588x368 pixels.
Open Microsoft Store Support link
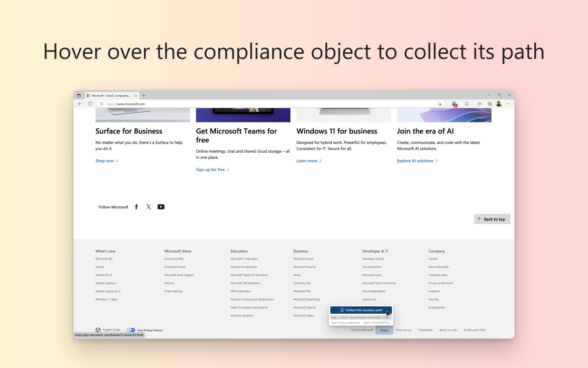click(x=179, y=275)
